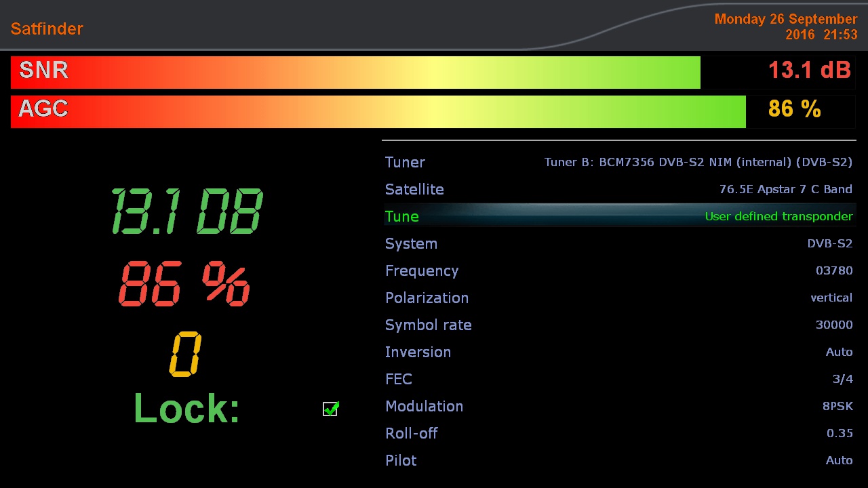
Task: Edit the Frequency value 03780
Action: pyautogui.click(x=618, y=270)
